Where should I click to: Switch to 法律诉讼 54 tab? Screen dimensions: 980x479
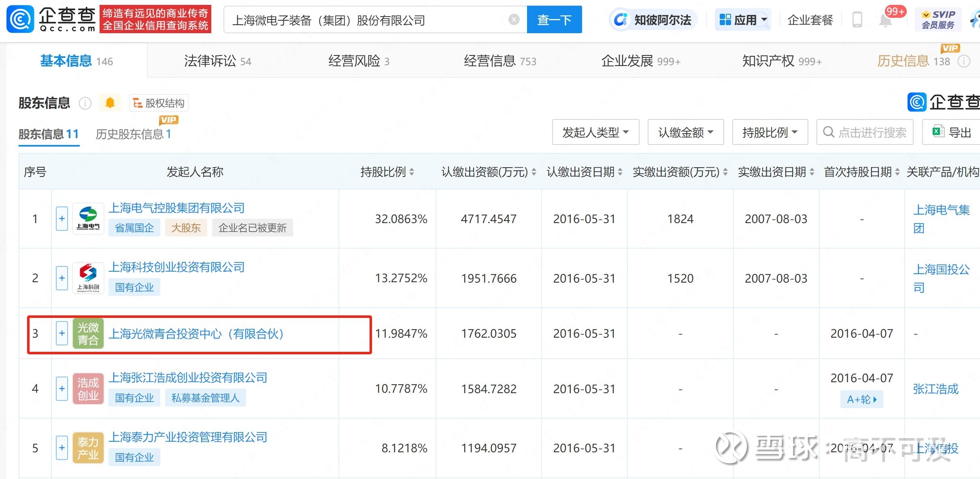(217, 61)
